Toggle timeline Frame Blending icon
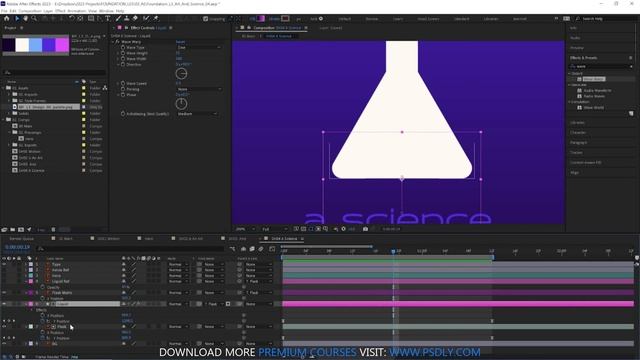 tap(252, 249)
